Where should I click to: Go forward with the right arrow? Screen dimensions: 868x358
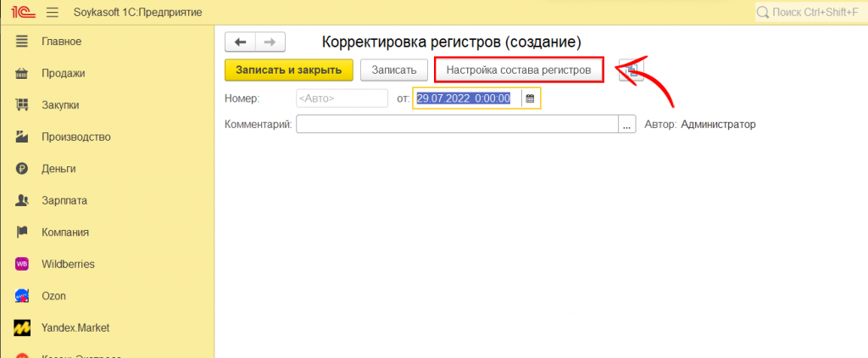270,42
